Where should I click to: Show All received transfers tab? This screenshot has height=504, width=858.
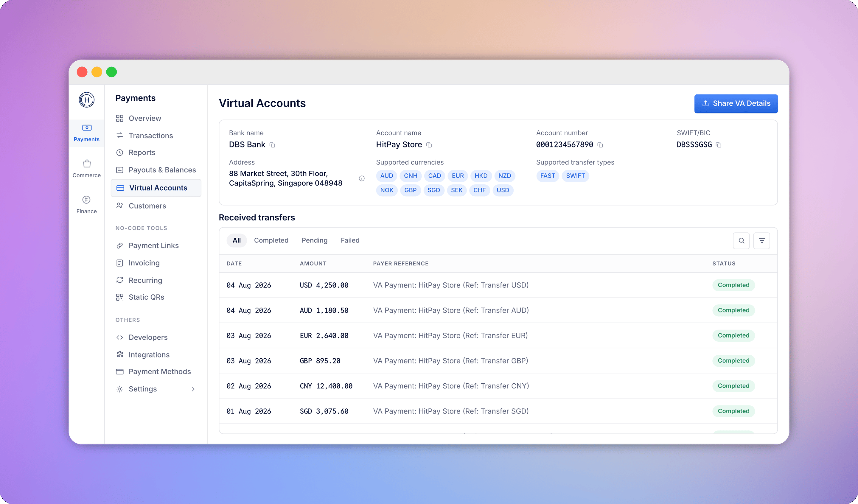(237, 240)
